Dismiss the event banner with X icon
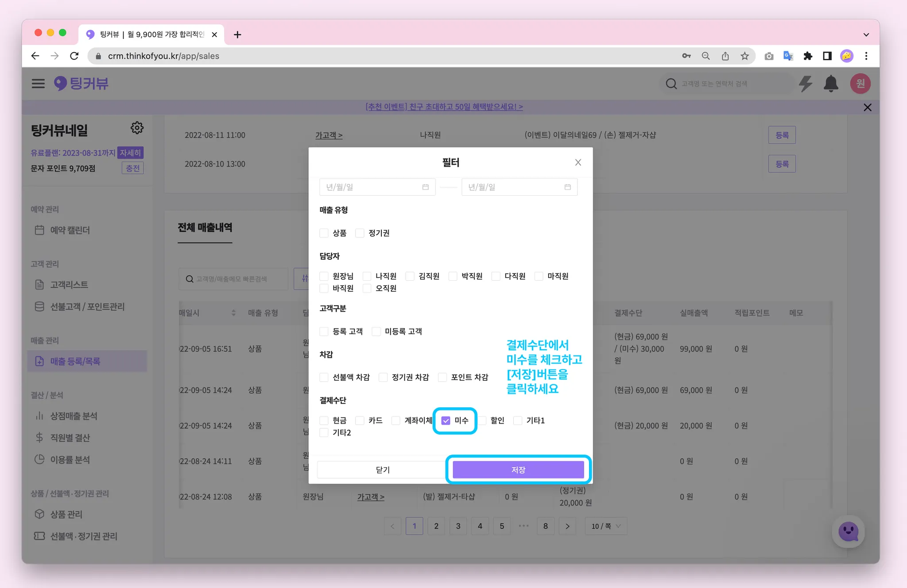 click(x=867, y=107)
